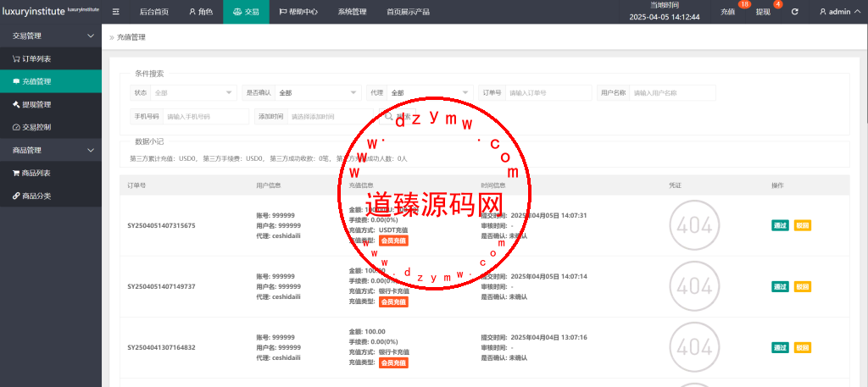Collapse the 商品管理 sidebar group
The width and height of the screenshot is (868, 387).
[51, 150]
